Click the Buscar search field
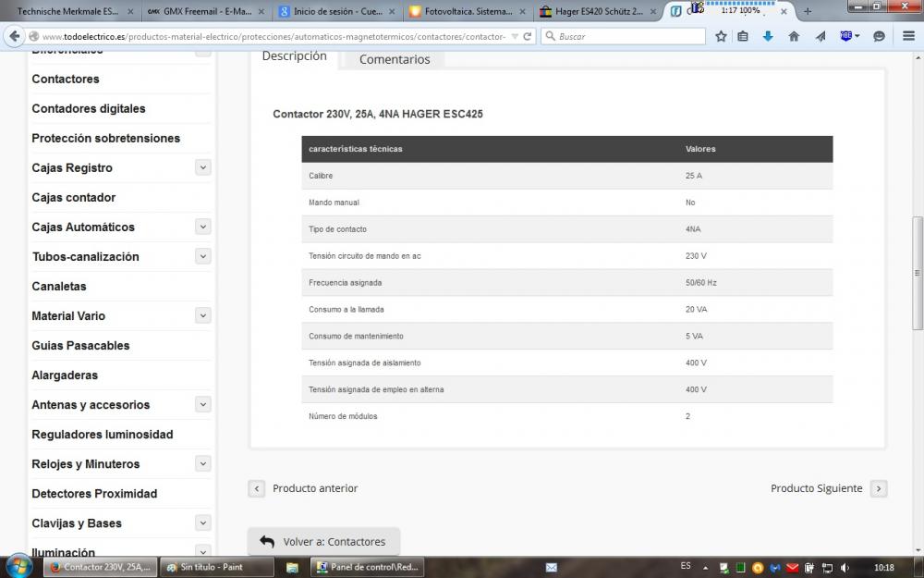Image resolution: width=924 pixels, height=578 pixels. [624, 36]
